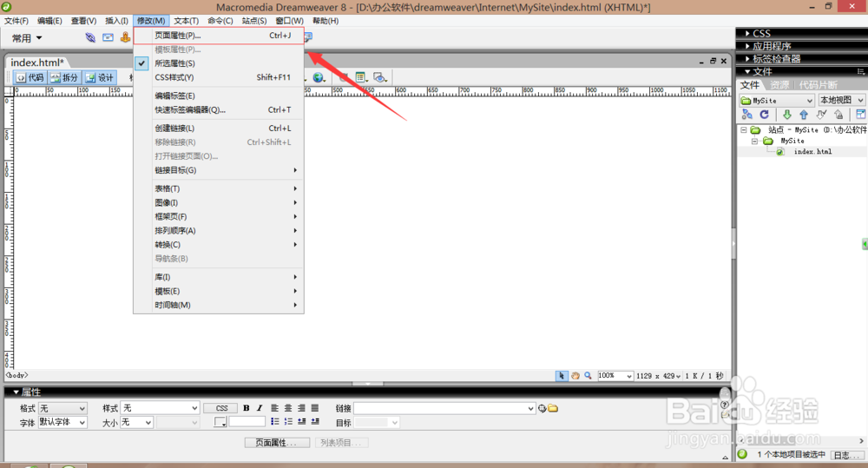Open the 100% zoom level dropdown
Viewport: 868px width, 468px height.
tap(615, 375)
